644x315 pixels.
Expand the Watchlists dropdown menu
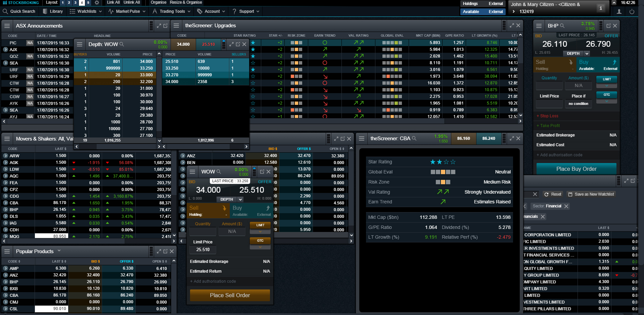(x=86, y=11)
